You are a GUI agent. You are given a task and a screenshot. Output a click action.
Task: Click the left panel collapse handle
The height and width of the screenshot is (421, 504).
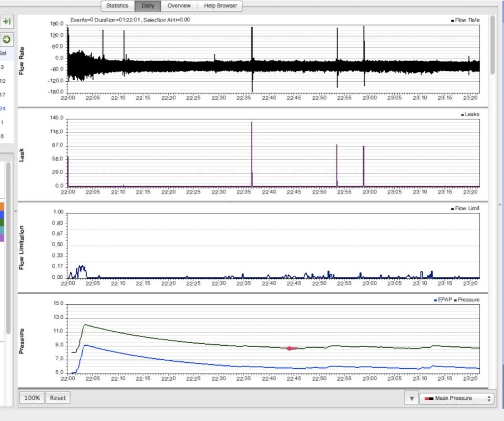[x=16, y=211]
